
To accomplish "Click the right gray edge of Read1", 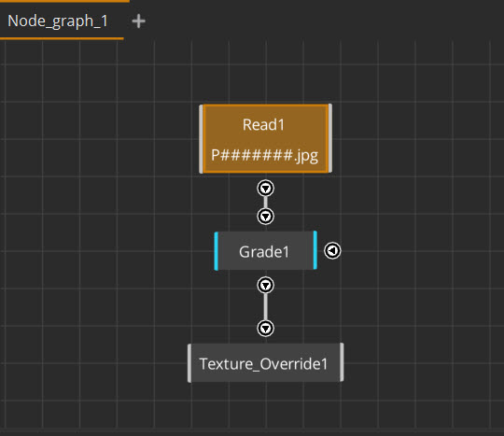I will pyautogui.click(x=330, y=138).
